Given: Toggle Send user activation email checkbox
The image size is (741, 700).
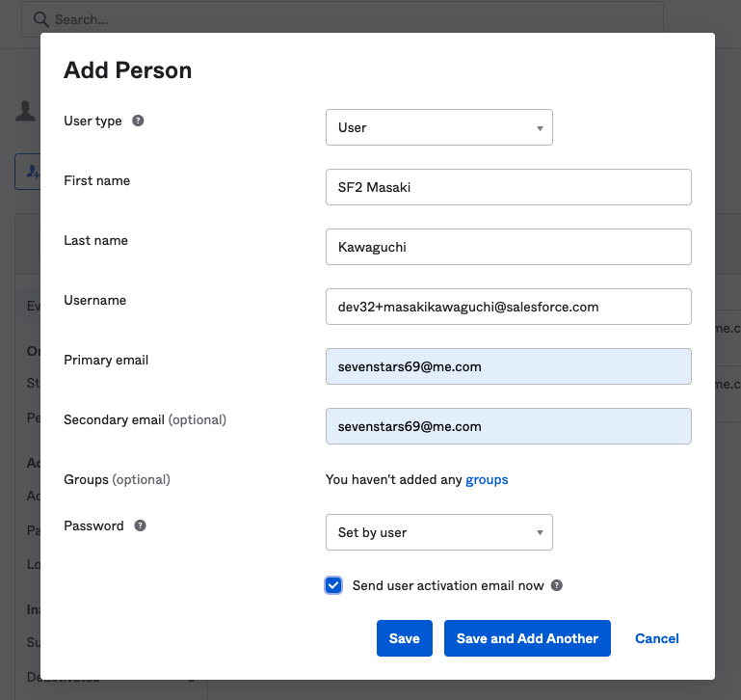Looking at the screenshot, I should [x=333, y=586].
